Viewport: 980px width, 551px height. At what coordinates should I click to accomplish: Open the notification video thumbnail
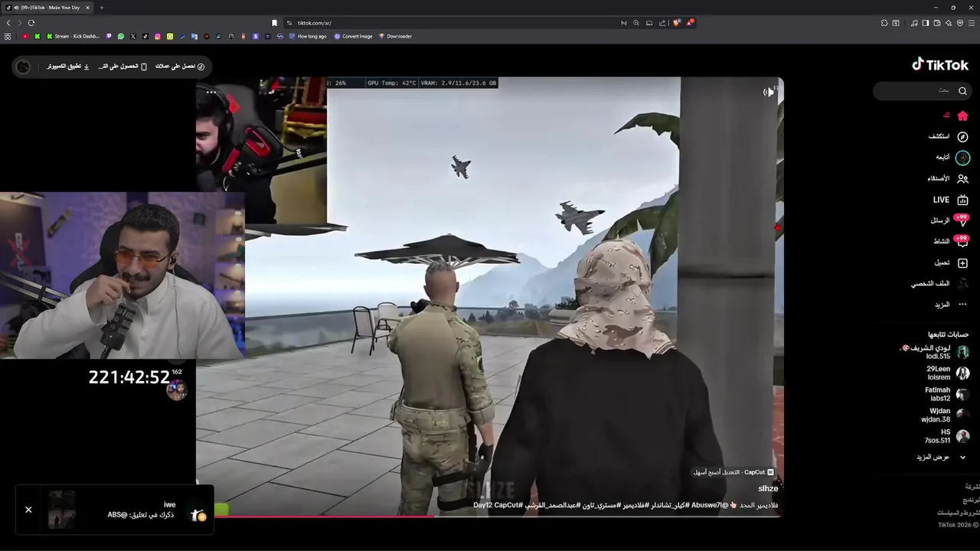[62, 510]
